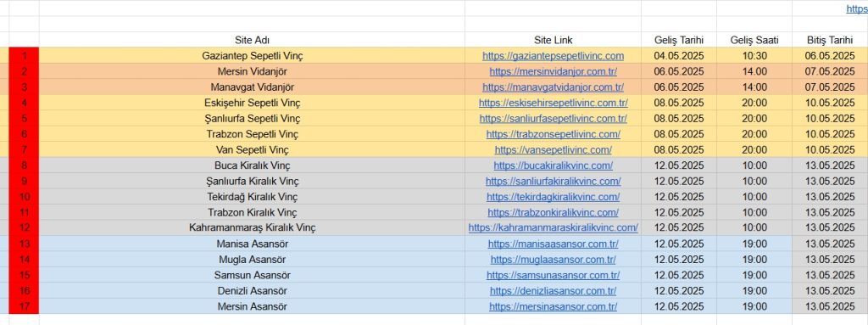
Task: Follow the trabzonsepetlivinc.com link
Action: [553, 134]
